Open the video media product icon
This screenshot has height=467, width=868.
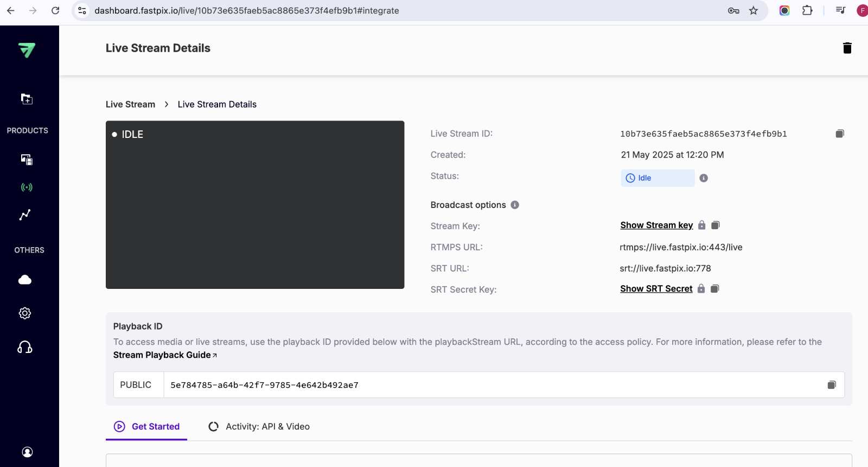(27, 159)
